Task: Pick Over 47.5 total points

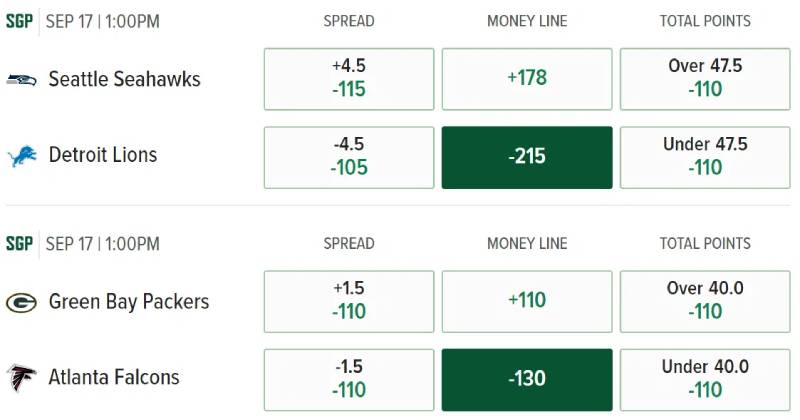Action: coord(705,79)
